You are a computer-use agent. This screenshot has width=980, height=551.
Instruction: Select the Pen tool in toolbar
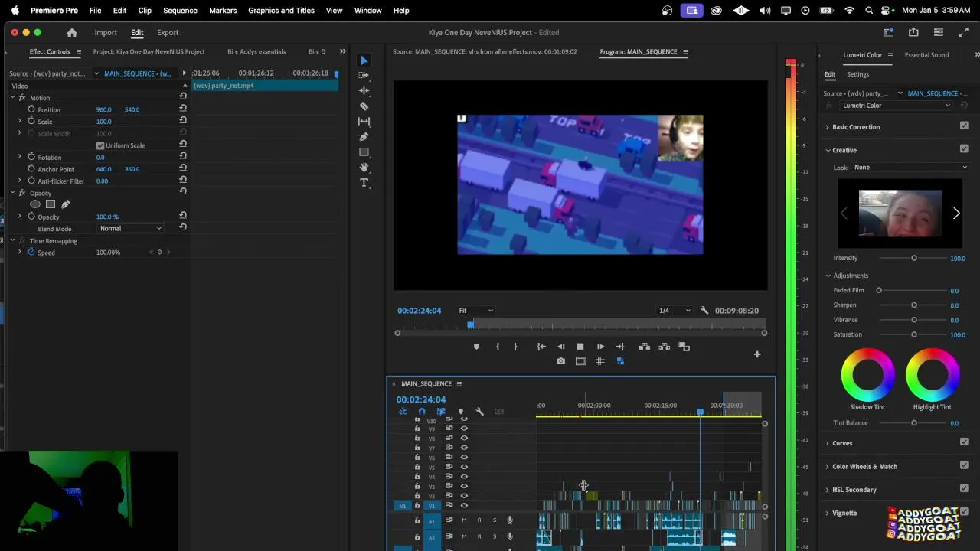coord(364,136)
